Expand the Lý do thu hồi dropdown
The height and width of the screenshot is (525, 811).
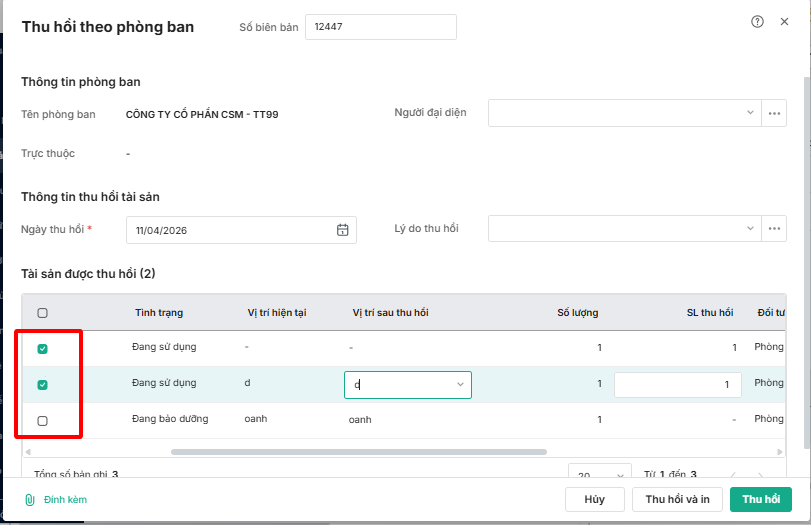[751, 229]
